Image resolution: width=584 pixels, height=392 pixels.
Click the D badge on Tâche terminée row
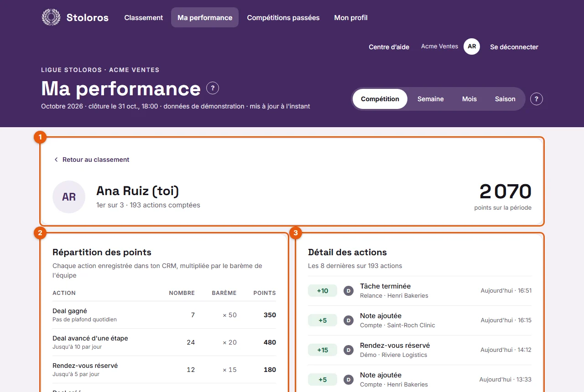pos(349,291)
